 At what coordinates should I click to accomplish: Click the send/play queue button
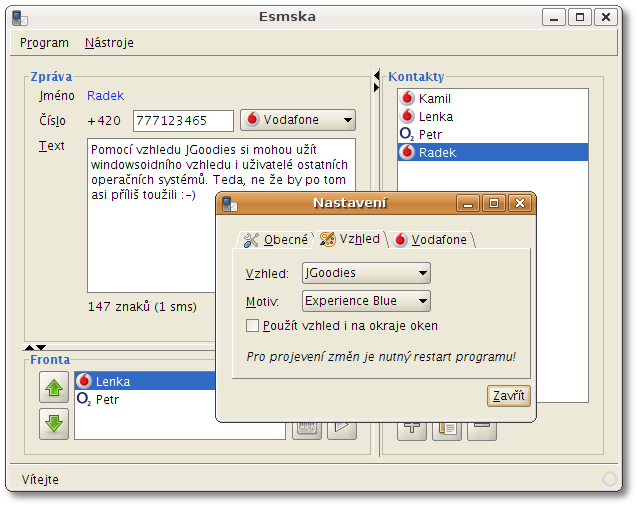pos(342,431)
